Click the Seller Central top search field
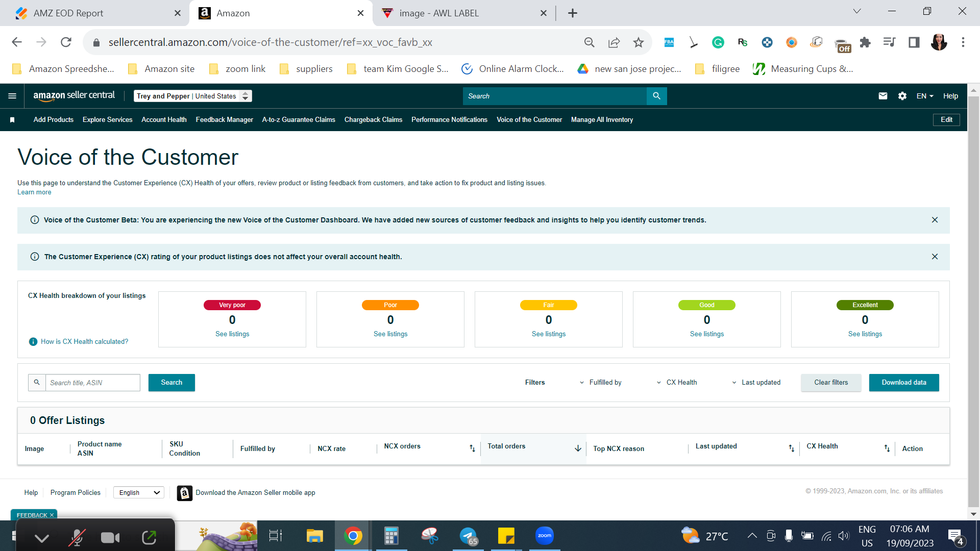 pos(555,96)
